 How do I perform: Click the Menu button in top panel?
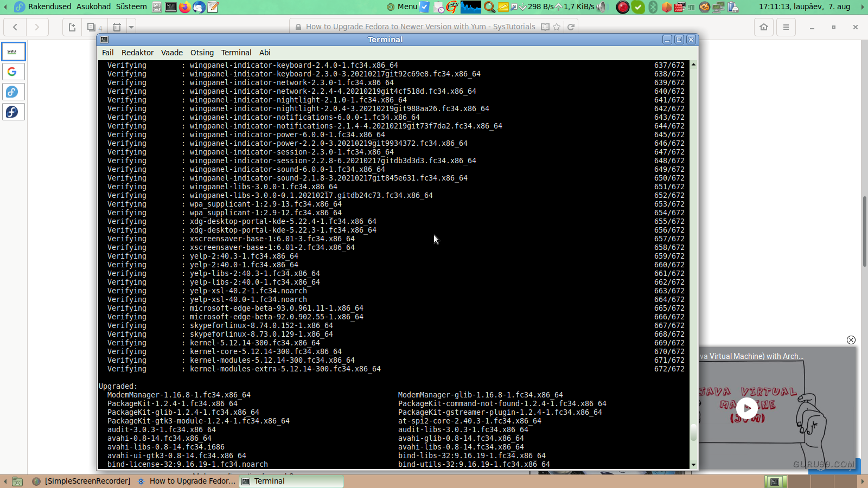pos(401,7)
